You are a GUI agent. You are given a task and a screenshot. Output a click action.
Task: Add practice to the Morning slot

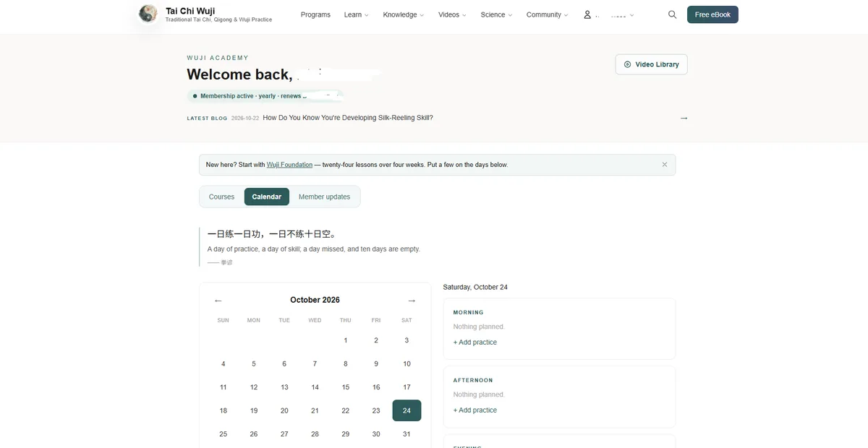point(475,343)
